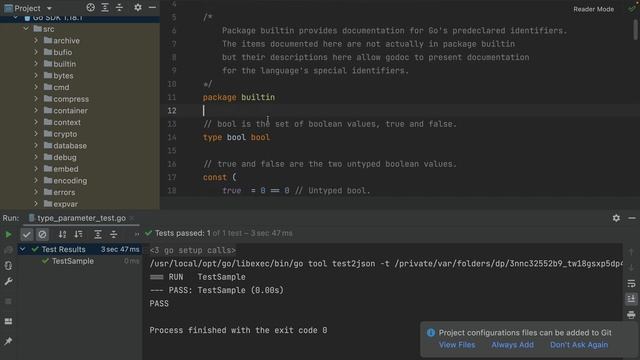Select the errors folder

(x=64, y=192)
